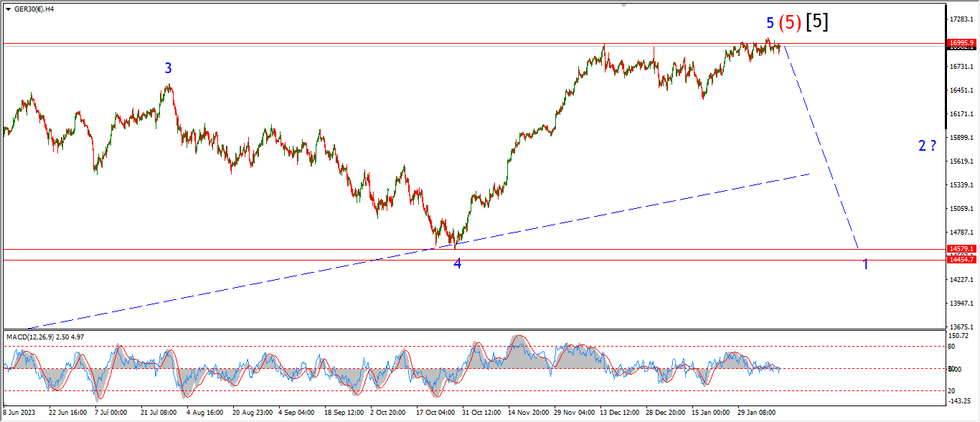980x422 pixels.
Task: Click the 14579.1 price level tag
Action: tap(961, 249)
